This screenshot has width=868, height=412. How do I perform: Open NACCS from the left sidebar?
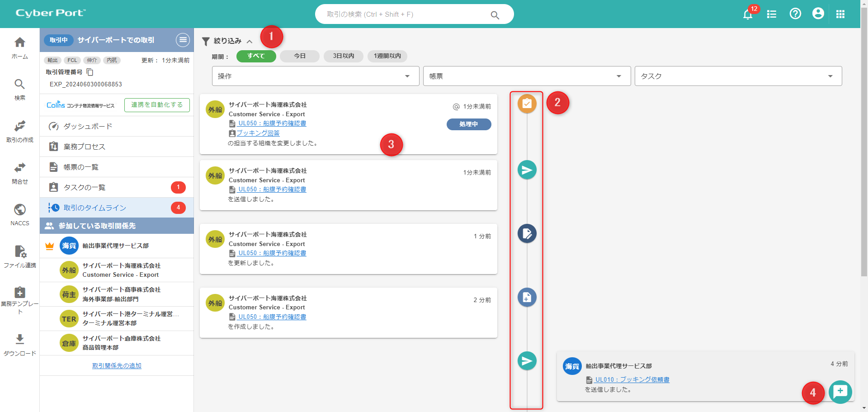20,214
